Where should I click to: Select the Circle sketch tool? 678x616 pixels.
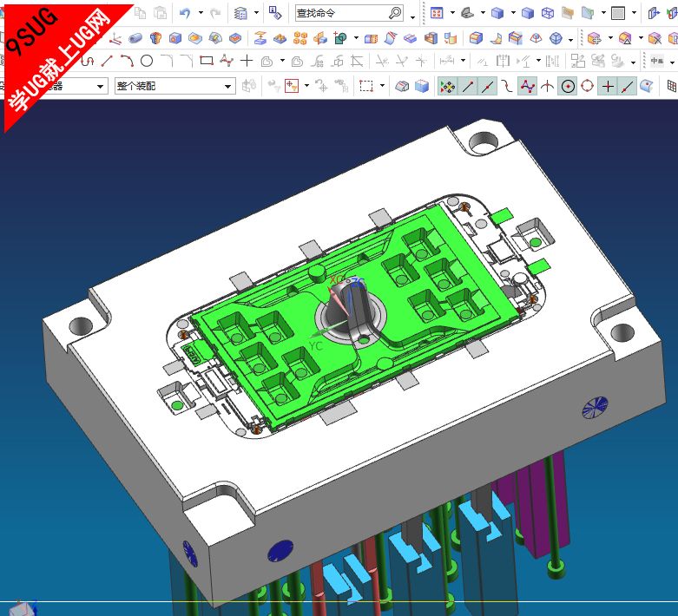coord(147,61)
